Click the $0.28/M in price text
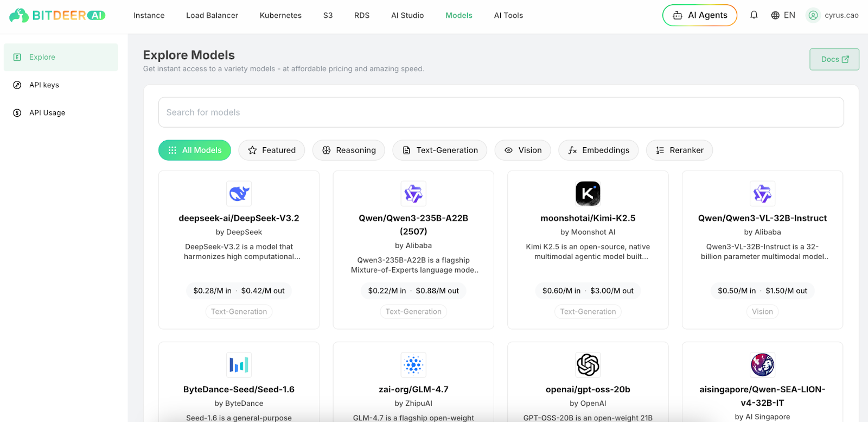The height and width of the screenshot is (422, 868). click(x=212, y=291)
